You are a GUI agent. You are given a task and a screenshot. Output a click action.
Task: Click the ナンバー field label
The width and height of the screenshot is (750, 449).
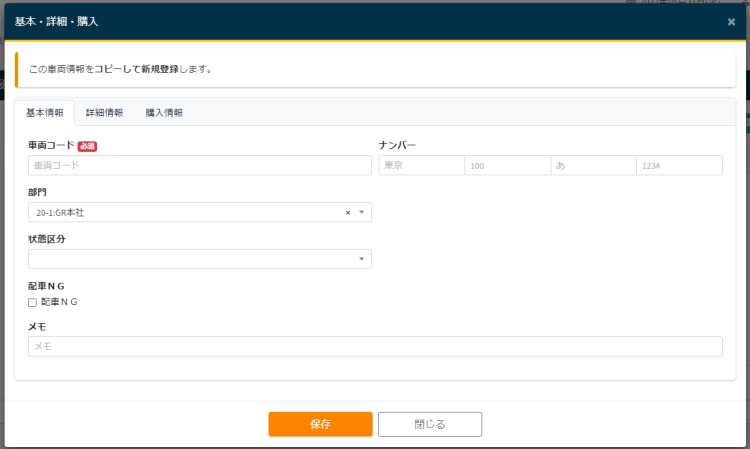click(x=397, y=145)
